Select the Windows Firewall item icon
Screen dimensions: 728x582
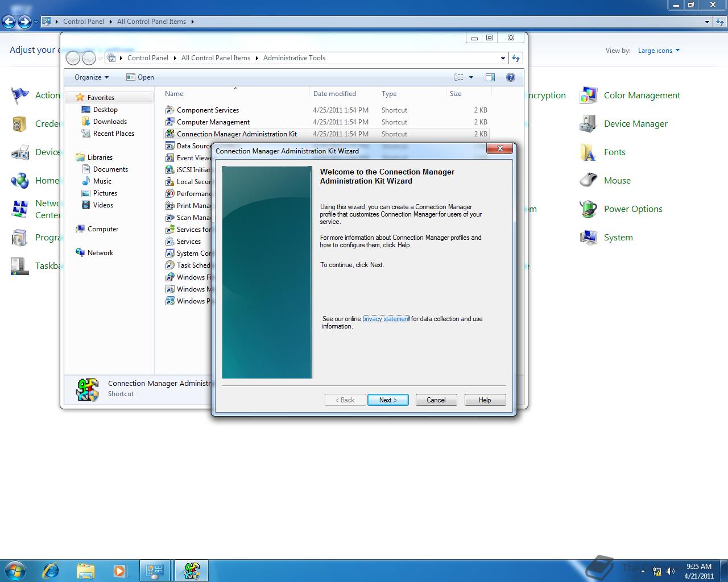[x=169, y=277]
